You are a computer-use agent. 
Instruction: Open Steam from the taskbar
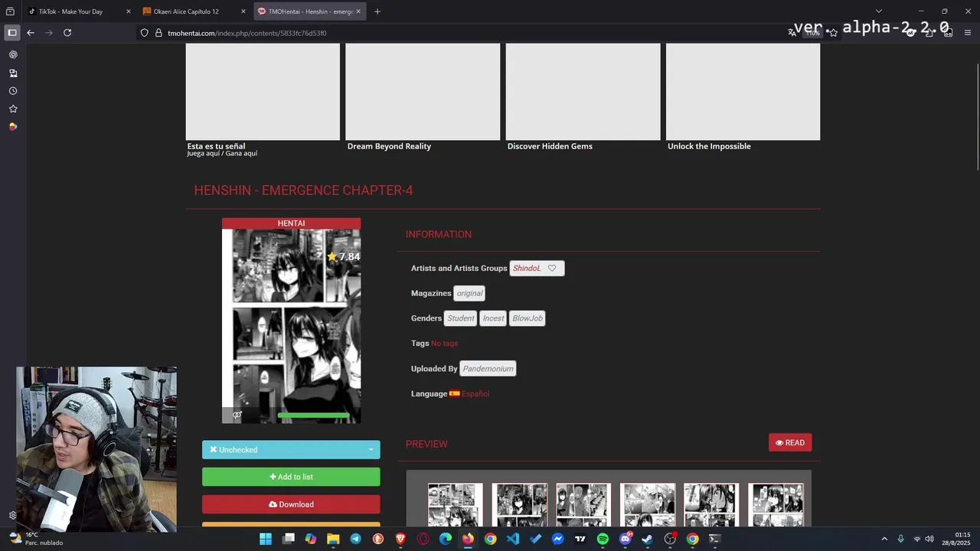coord(647,539)
